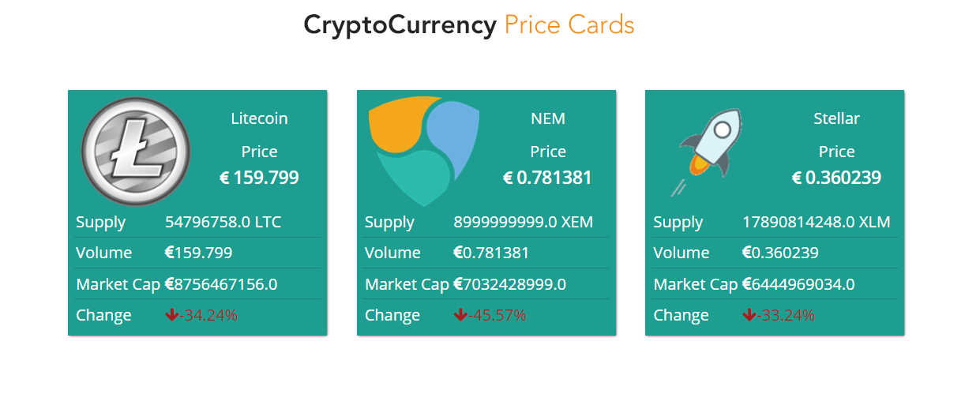Viewport: 980px width, 409px height.
Task: Click NEM market cap €7032428999.0
Action: pyautogui.click(x=509, y=284)
